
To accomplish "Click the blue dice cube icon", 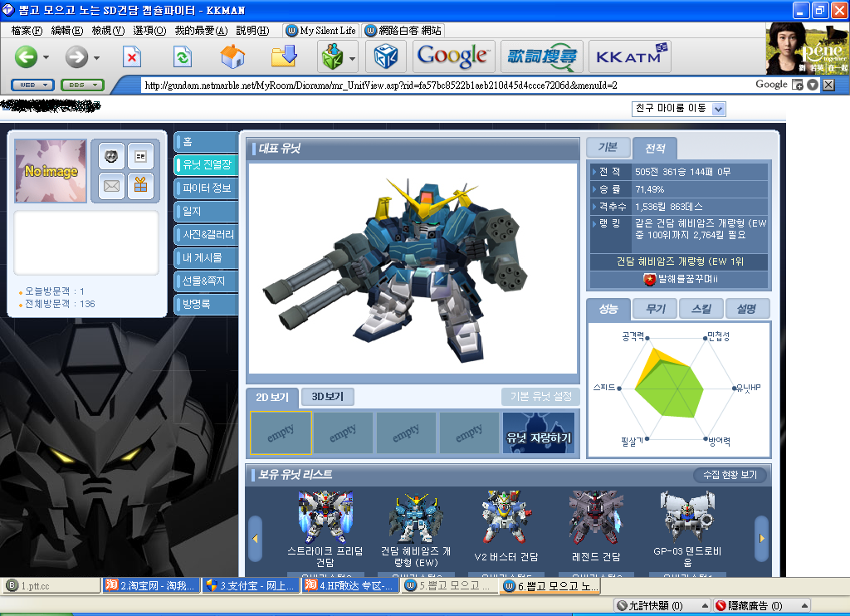I will 386,56.
